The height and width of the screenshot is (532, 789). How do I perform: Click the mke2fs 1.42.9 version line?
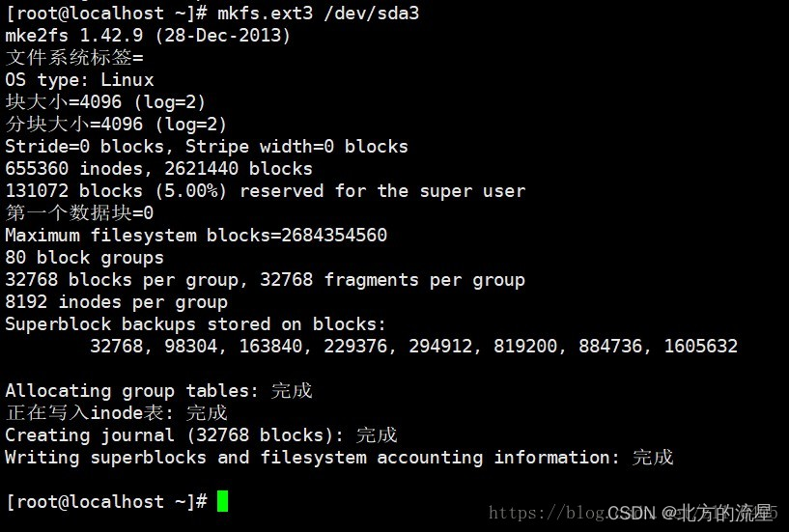[148, 36]
